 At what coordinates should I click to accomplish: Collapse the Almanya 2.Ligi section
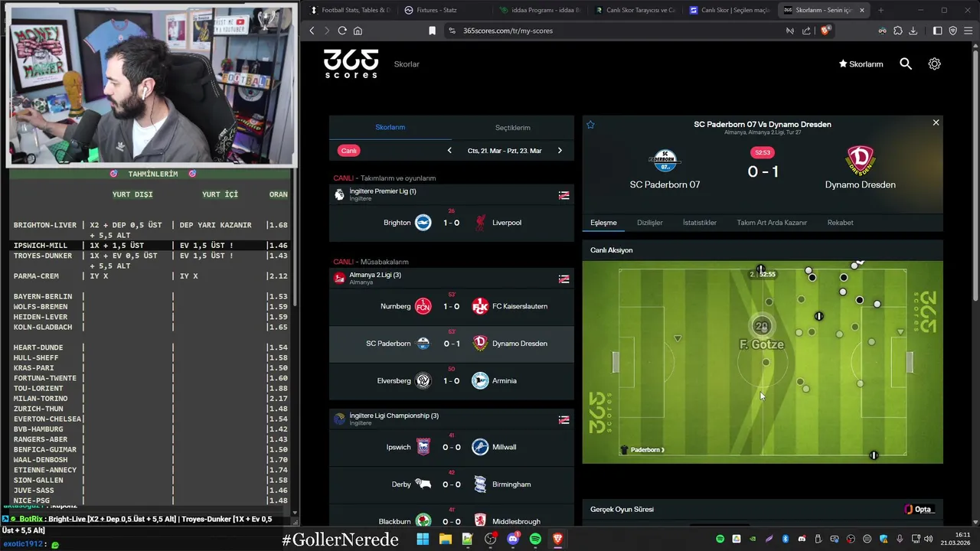tap(563, 279)
